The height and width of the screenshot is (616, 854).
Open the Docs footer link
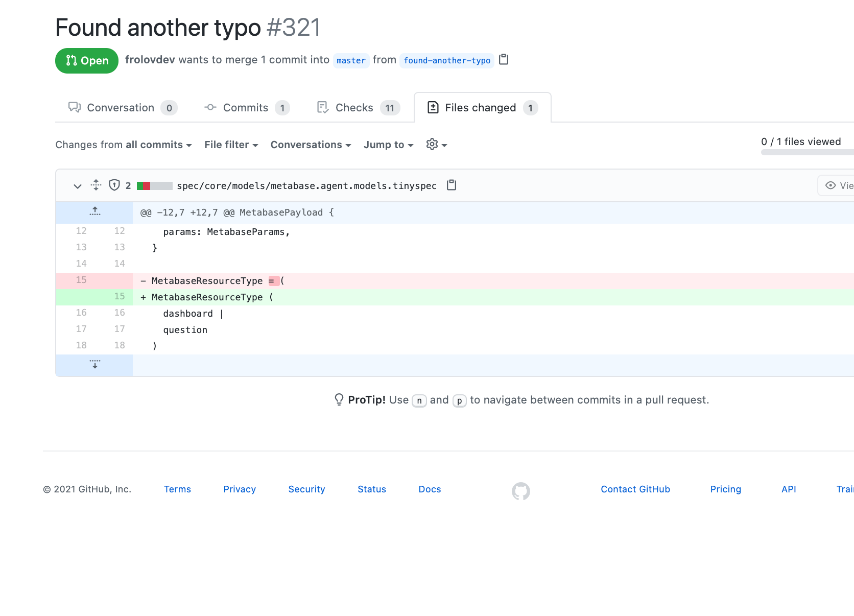pos(430,489)
